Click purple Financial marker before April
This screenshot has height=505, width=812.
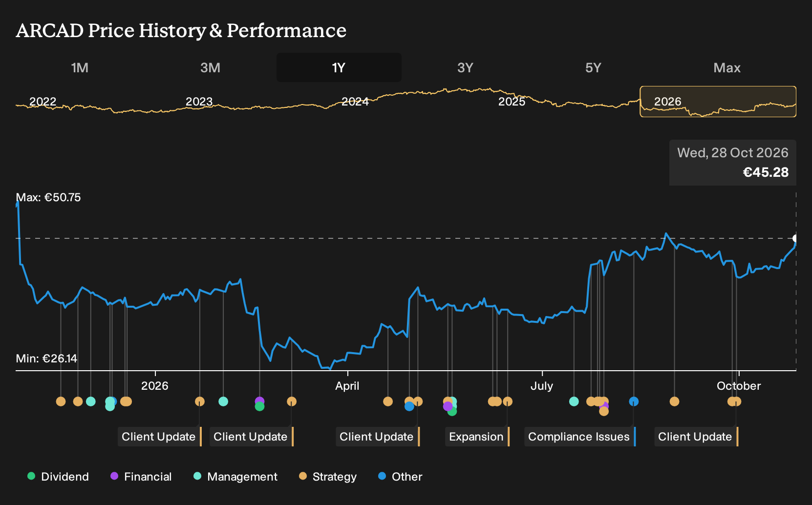(x=259, y=401)
